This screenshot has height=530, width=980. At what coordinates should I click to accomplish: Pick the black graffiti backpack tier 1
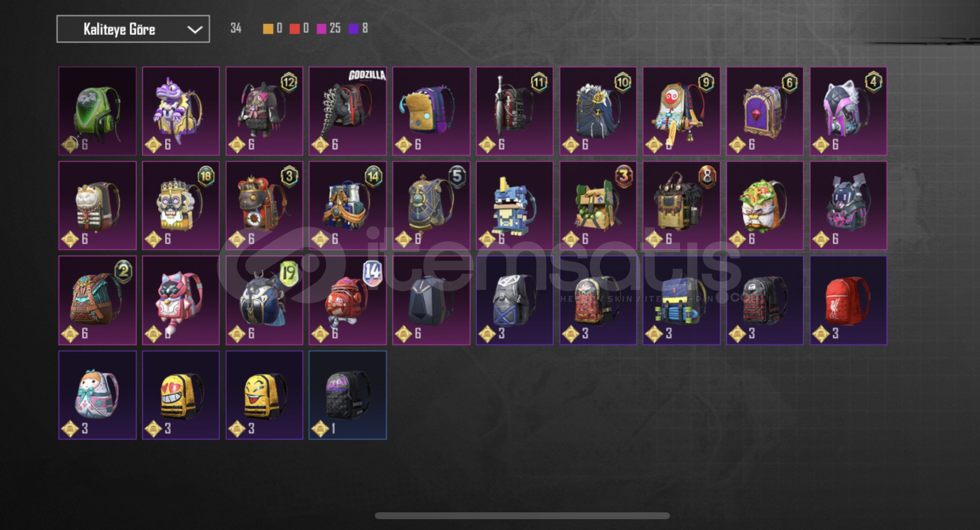[348, 395]
